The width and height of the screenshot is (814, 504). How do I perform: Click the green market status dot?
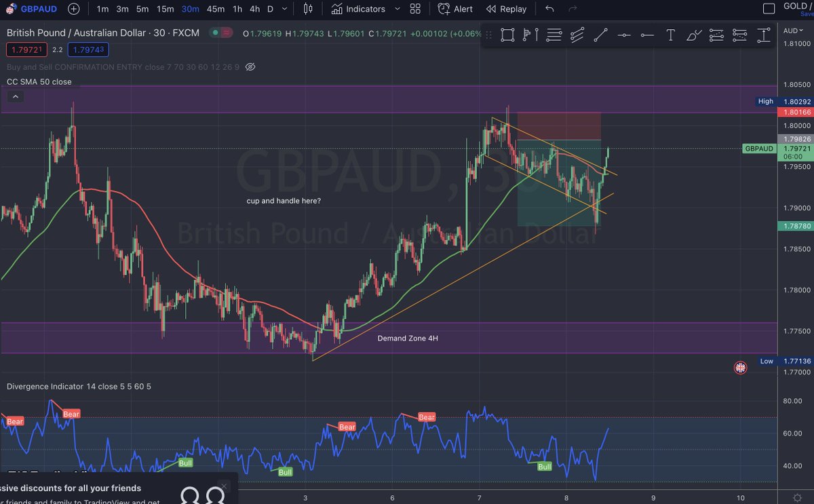[215, 33]
